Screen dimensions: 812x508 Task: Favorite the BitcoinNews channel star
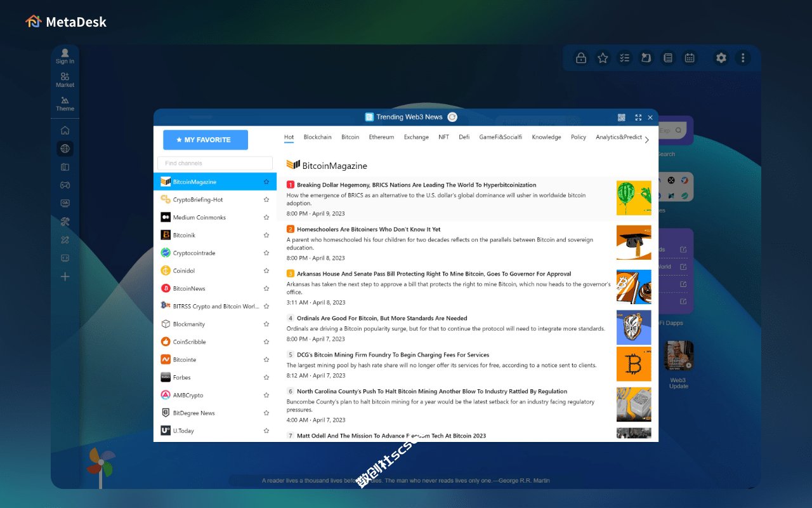pyautogui.click(x=266, y=288)
